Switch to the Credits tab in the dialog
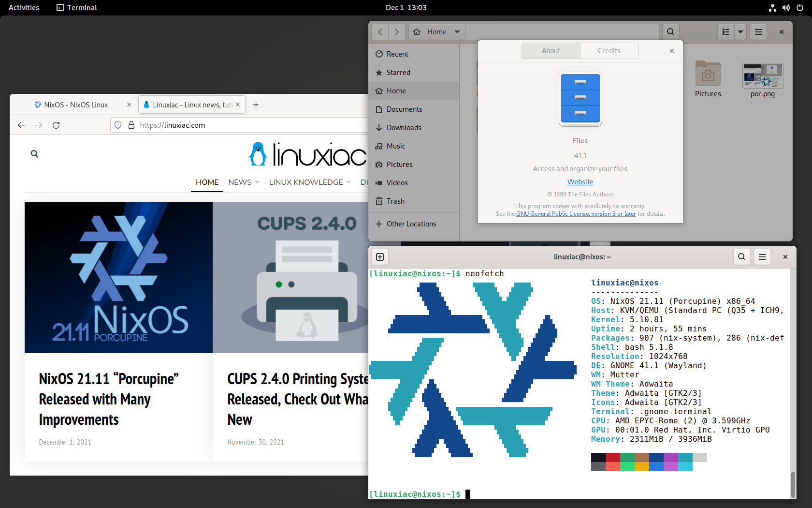The width and height of the screenshot is (812, 508). pos(609,51)
